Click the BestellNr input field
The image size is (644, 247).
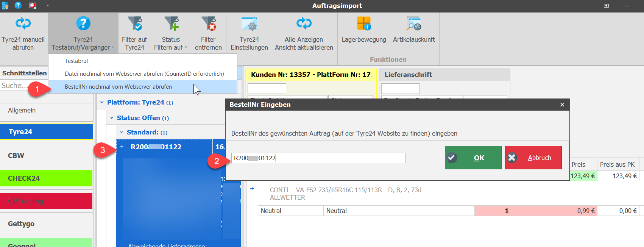coord(318,158)
